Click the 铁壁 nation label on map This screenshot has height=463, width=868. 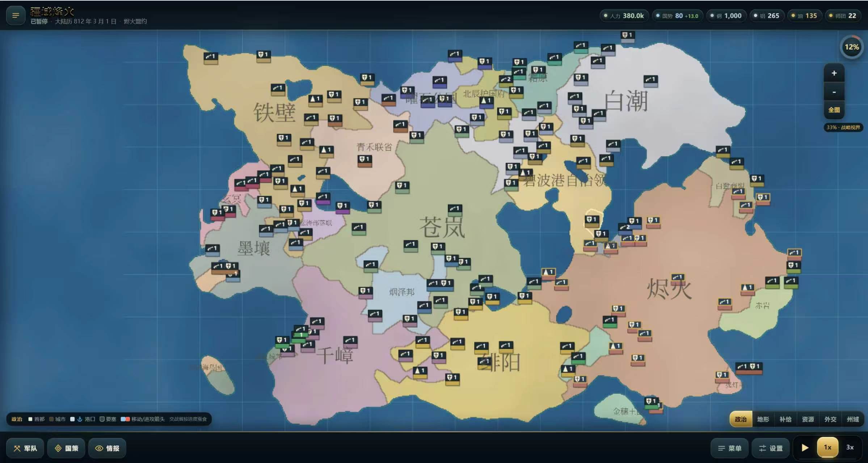274,112
